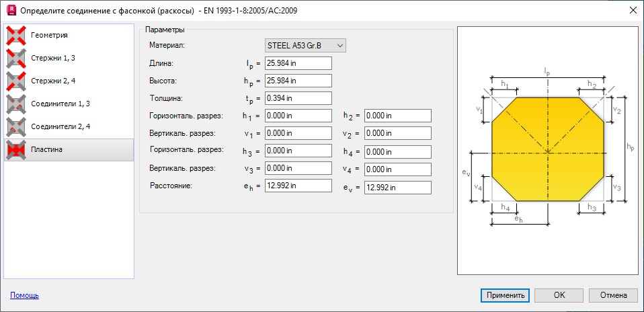Select the Пластина label
The image size is (644, 312).
(x=46, y=150)
